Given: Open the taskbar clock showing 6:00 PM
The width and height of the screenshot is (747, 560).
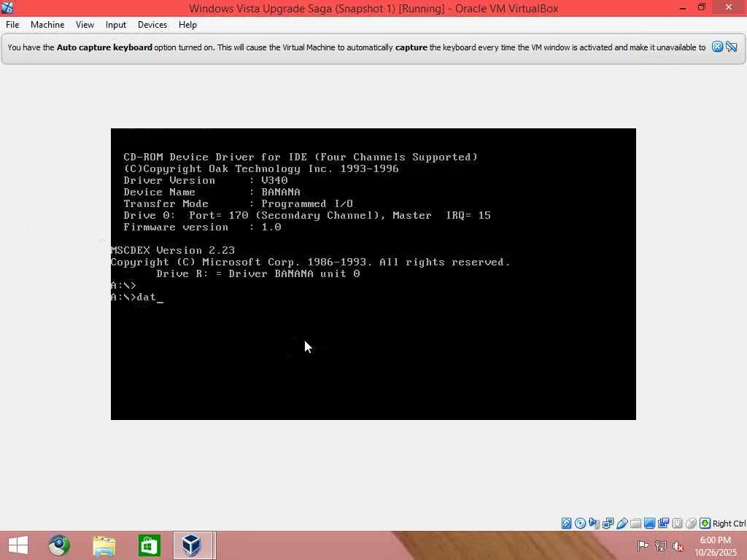Looking at the screenshot, I should (x=715, y=545).
